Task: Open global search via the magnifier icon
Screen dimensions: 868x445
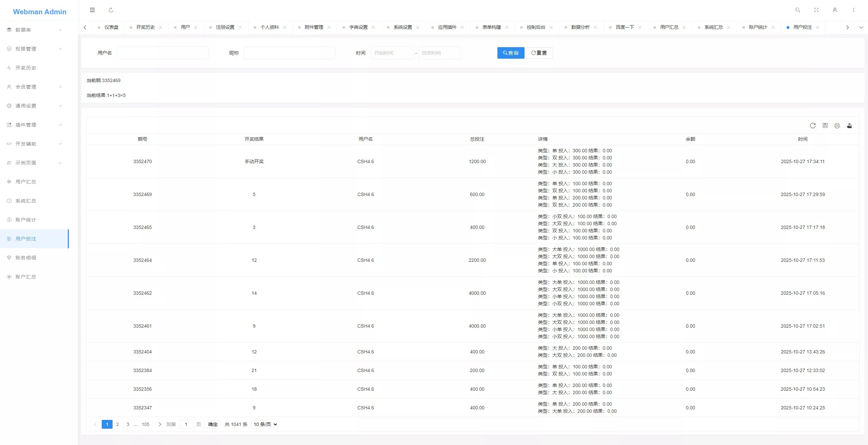Action: (797, 10)
